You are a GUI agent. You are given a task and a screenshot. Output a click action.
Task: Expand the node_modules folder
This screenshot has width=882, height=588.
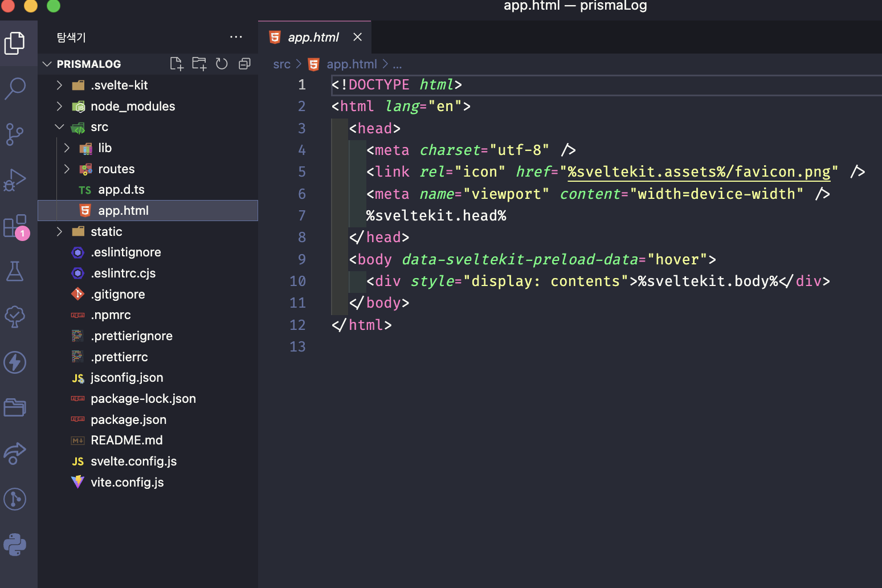(59, 106)
